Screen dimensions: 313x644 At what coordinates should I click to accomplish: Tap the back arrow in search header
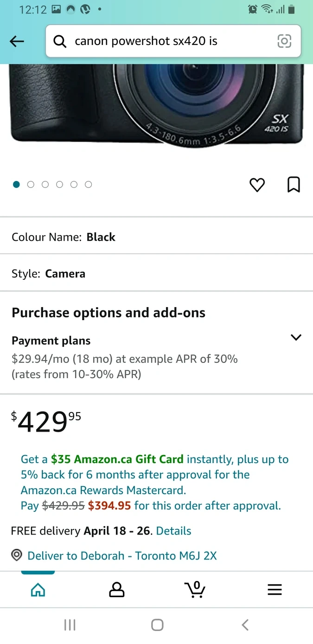(x=17, y=41)
